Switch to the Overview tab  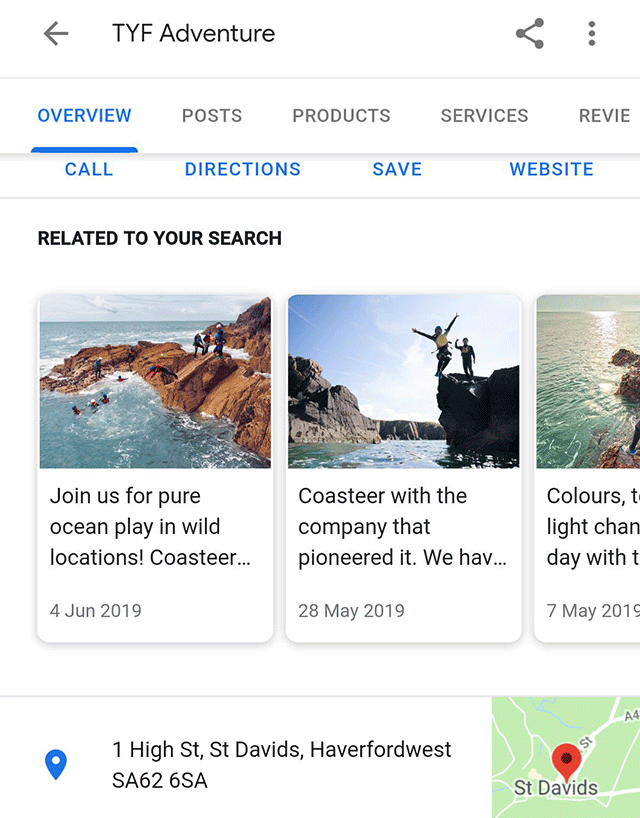84,116
